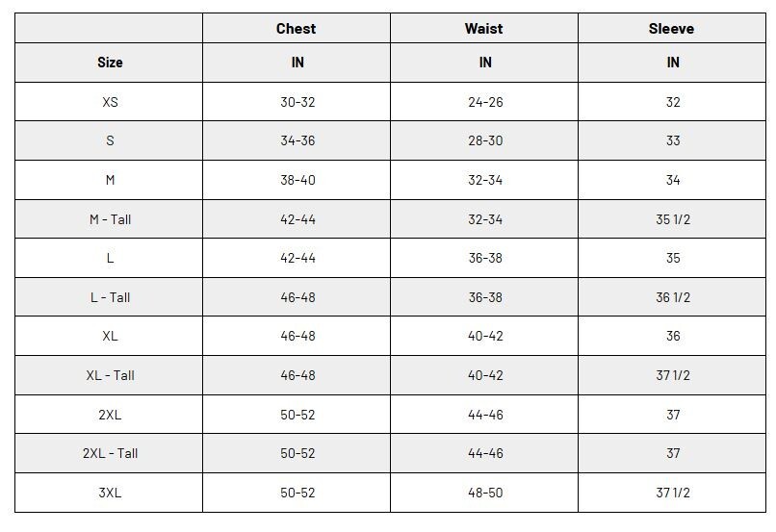Select the Chest column header
776x532 pixels.
point(296,29)
